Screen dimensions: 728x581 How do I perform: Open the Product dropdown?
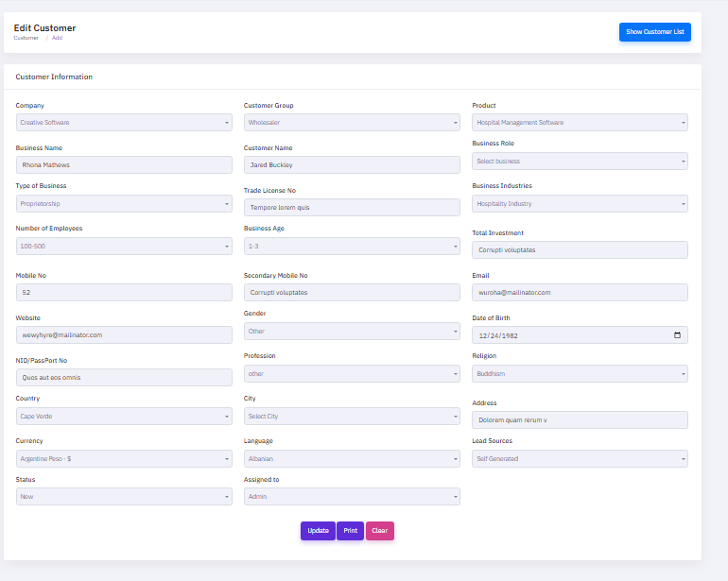[580, 123]
